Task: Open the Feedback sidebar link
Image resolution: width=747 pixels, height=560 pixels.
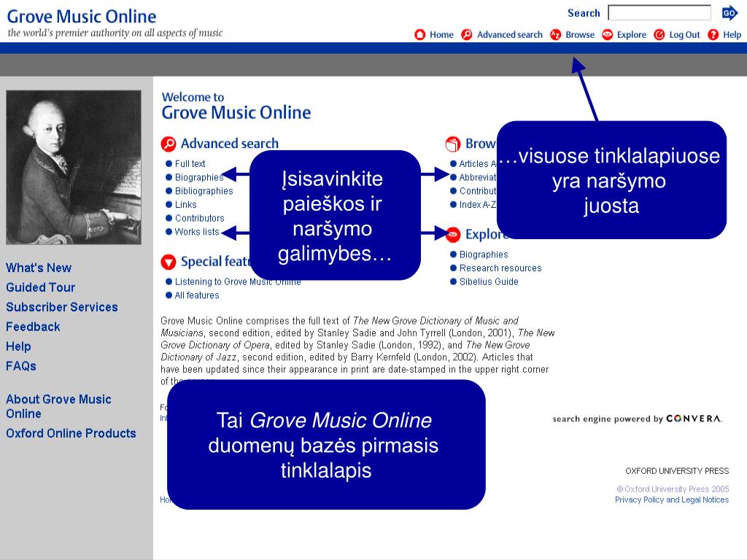Action: (33, 327)
